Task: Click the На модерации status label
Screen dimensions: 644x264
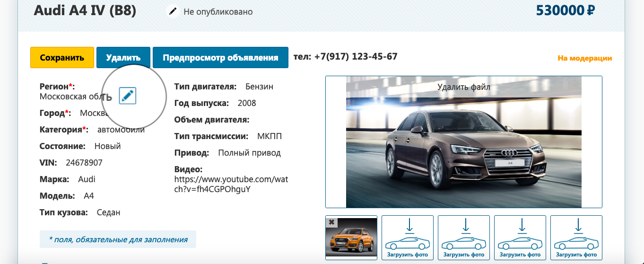Action: pyautogui.click(x=585, y=58)
